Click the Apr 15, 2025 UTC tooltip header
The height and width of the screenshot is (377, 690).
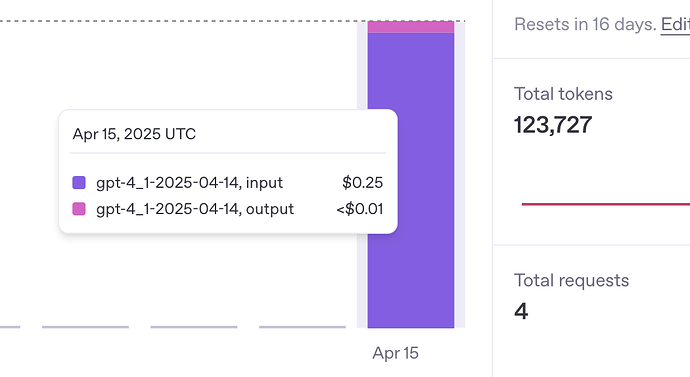tap(134, 134)
